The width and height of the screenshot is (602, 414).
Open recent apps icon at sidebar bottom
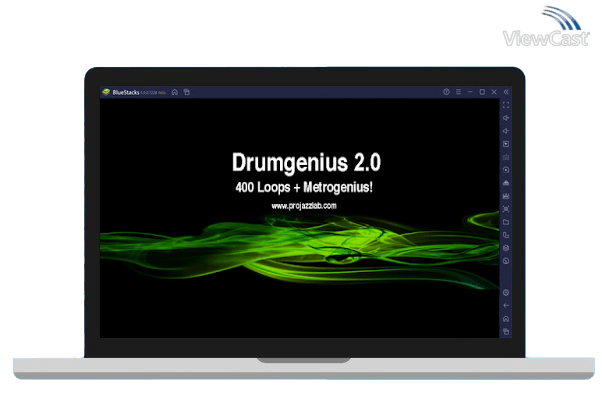pyautogui.click(x=506, y=331)
